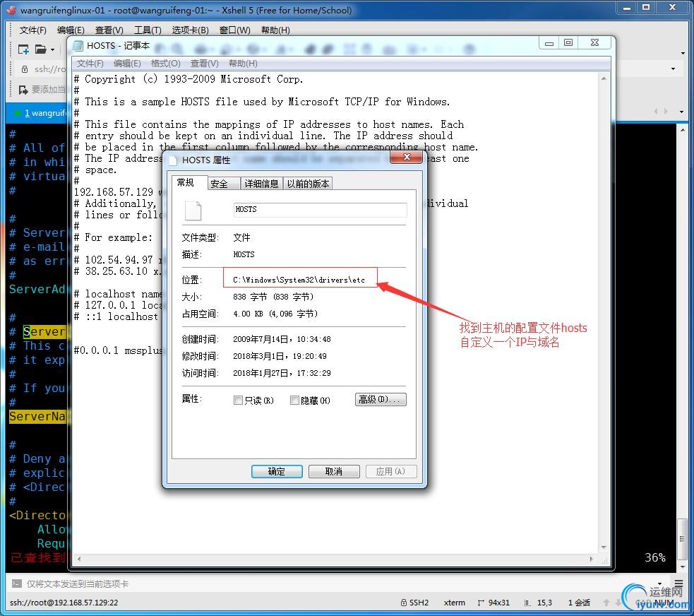Screen dimensions: 694x616
Task: Open Notepad's 格式(O) menu
Action: pos(165,64)
